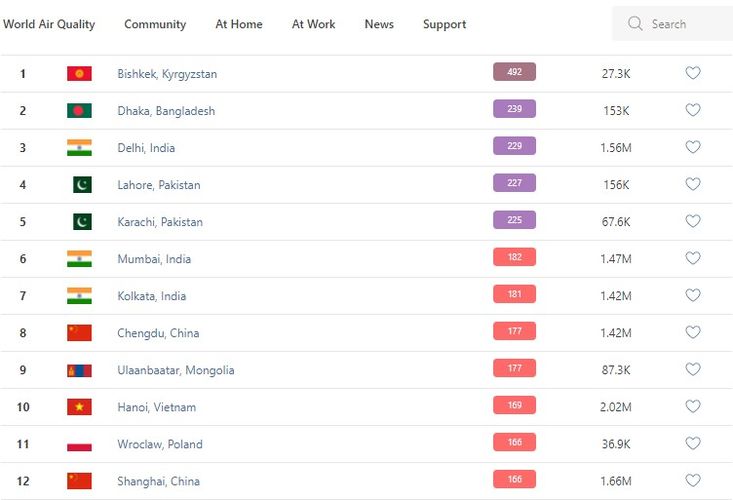This screenshot has height=500, width=733.
Task: Favorite Bishkek with the heart icon
Action: (x=692, y=73)
